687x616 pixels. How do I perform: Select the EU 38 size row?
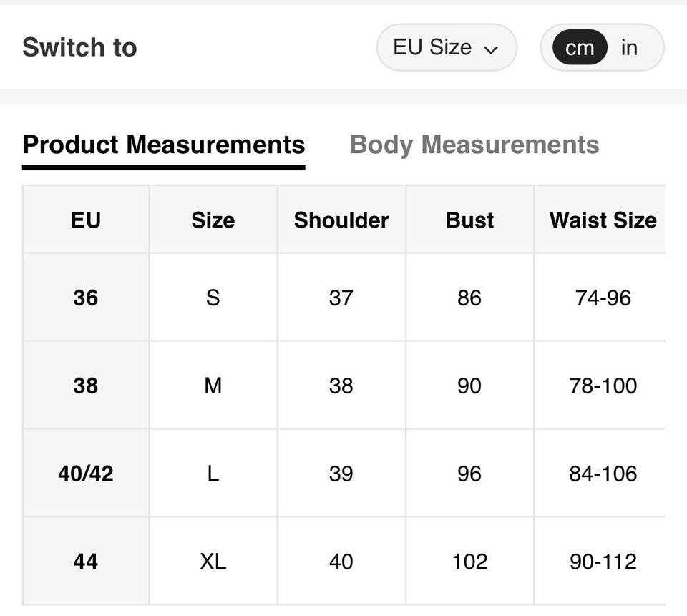tap(344, 386)
